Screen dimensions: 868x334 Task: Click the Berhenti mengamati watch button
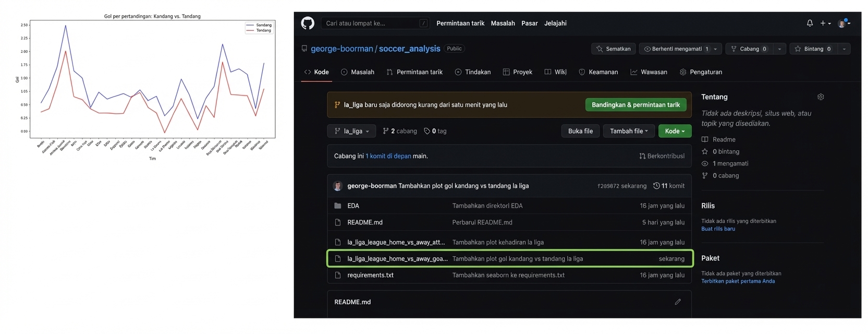tap(674, 49)
